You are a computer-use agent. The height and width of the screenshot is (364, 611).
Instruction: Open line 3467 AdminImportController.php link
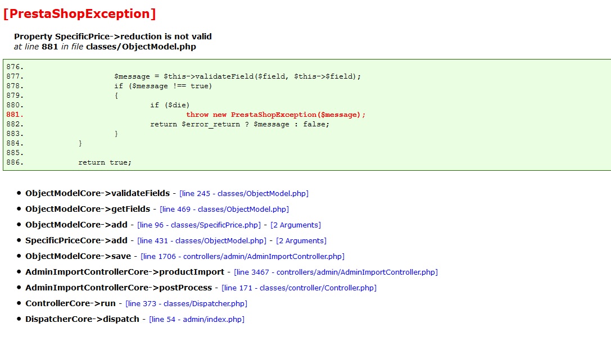[x=336, y=272]
